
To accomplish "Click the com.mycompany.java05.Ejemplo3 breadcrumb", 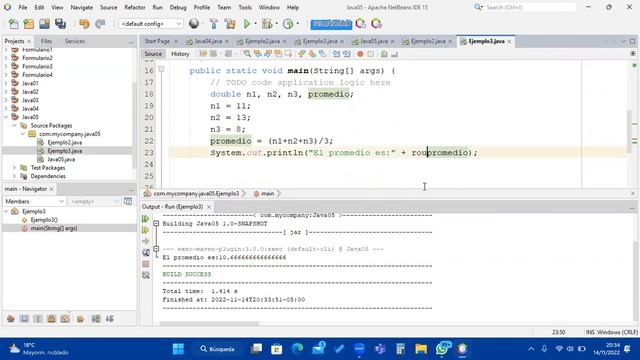I will (x=196, y=193).
